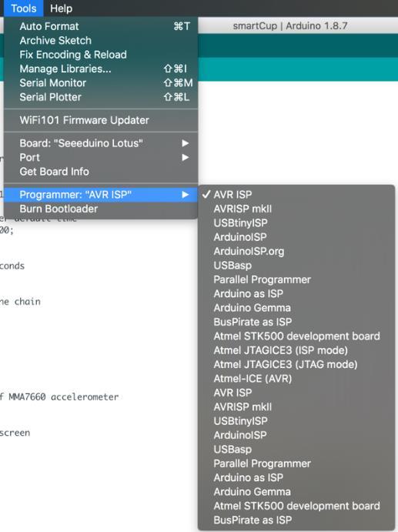Select Arduino as ISP above BusPirate entry
The width and height of the screenshot is (398, 532).
point(296,294)
